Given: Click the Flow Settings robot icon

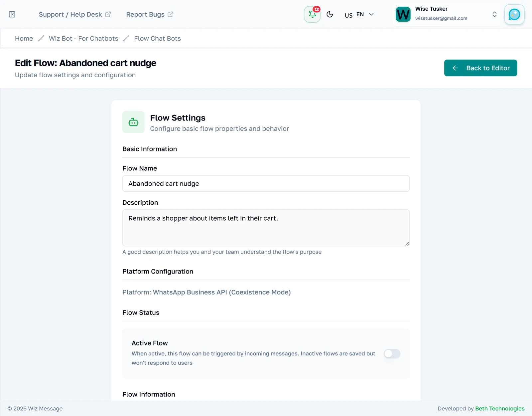Looking at the screenshot, I should pos(133,122).
